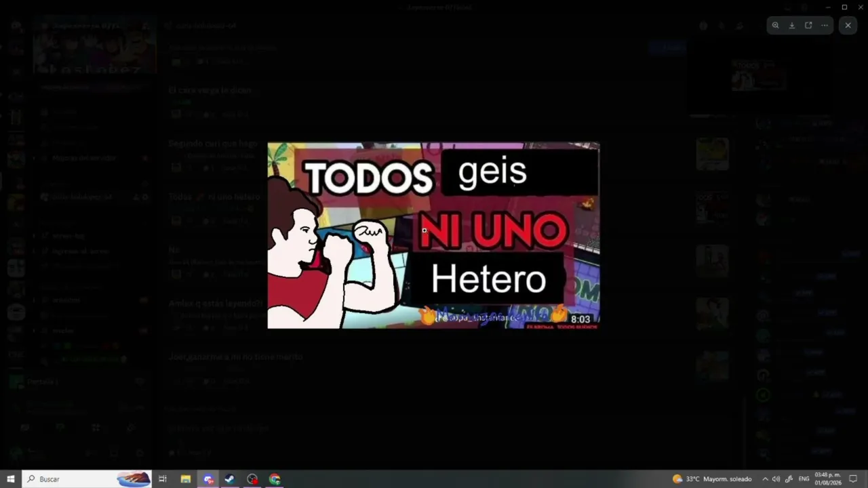
Task: Open the Windows Start menu
Action: (x=11, y=479)
